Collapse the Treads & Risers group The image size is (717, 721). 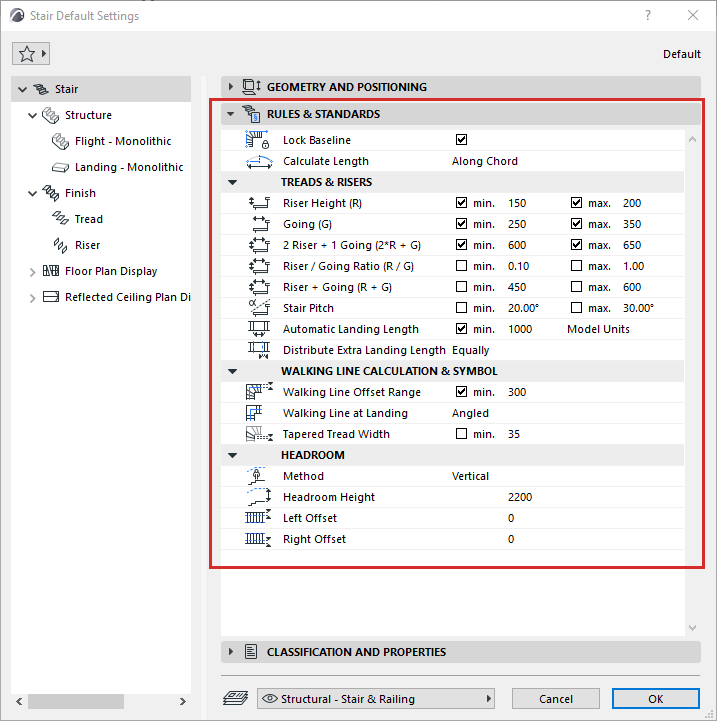pyautogui.click(x=233, y=183)
